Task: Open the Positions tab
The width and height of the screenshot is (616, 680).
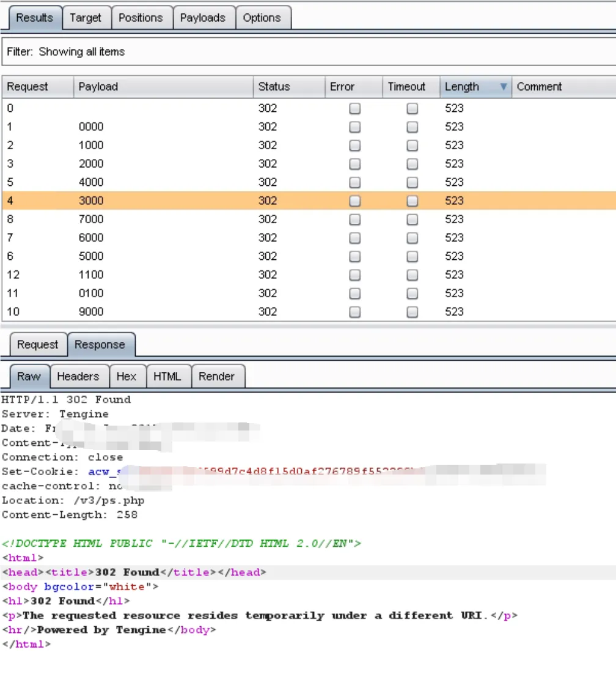Action: pyautogui.click(x=141, y=18)
